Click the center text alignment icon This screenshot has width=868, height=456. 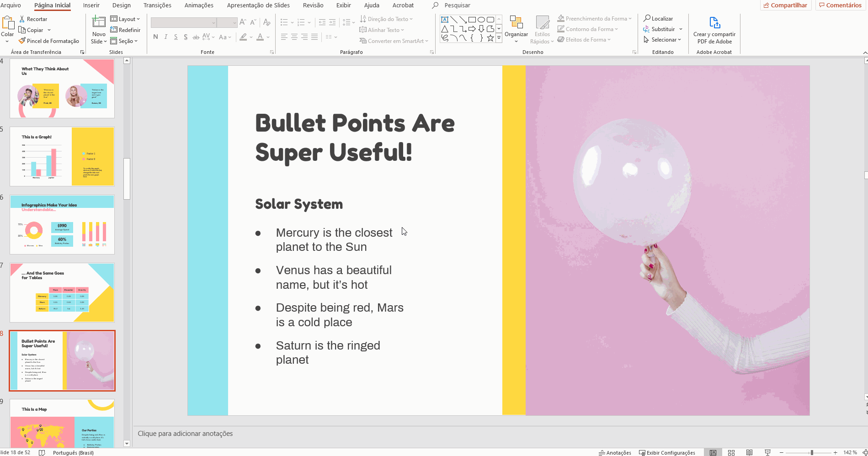pos(294,37)
